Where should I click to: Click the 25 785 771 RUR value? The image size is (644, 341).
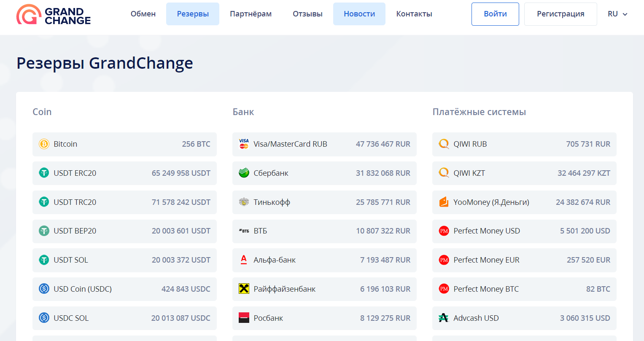[383, 202]
